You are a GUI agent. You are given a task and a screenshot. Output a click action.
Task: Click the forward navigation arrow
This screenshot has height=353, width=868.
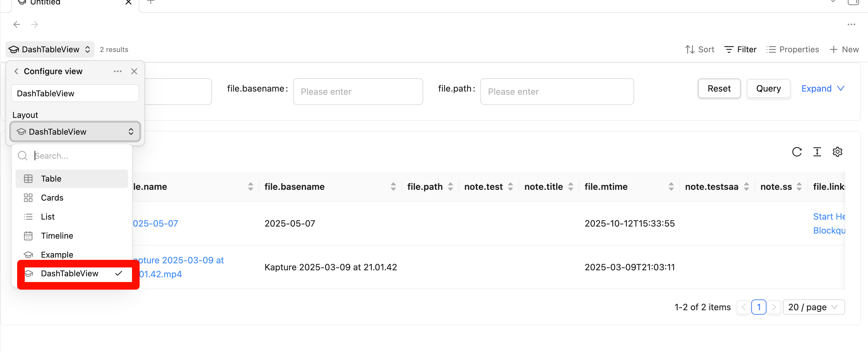coord(35,24)
